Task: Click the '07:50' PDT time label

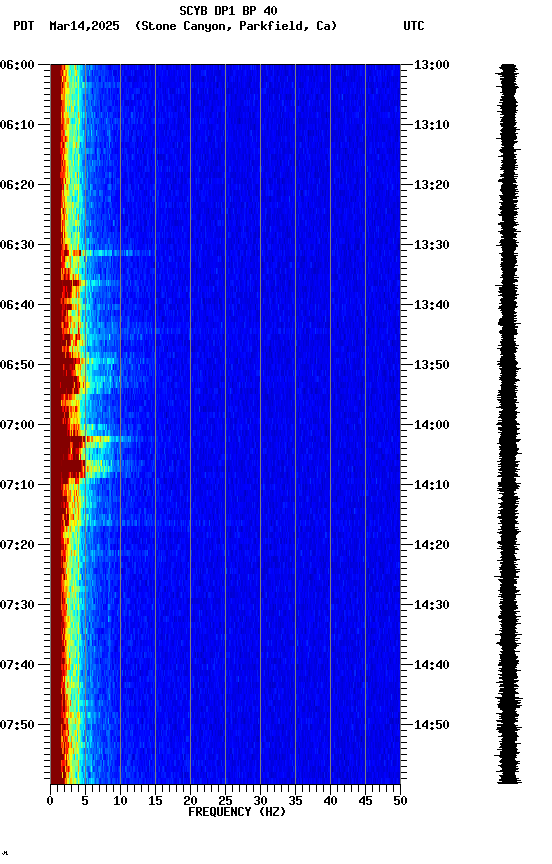Action: pos(17,725)
